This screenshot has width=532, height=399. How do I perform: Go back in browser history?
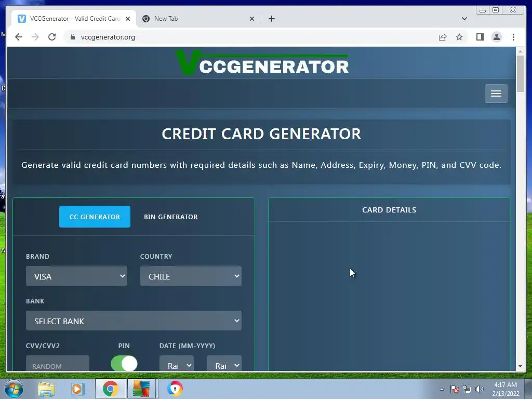click(x=19, y=37)
